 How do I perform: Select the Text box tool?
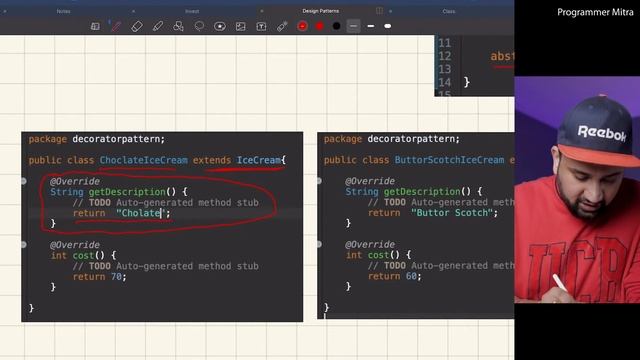[261, 27]
